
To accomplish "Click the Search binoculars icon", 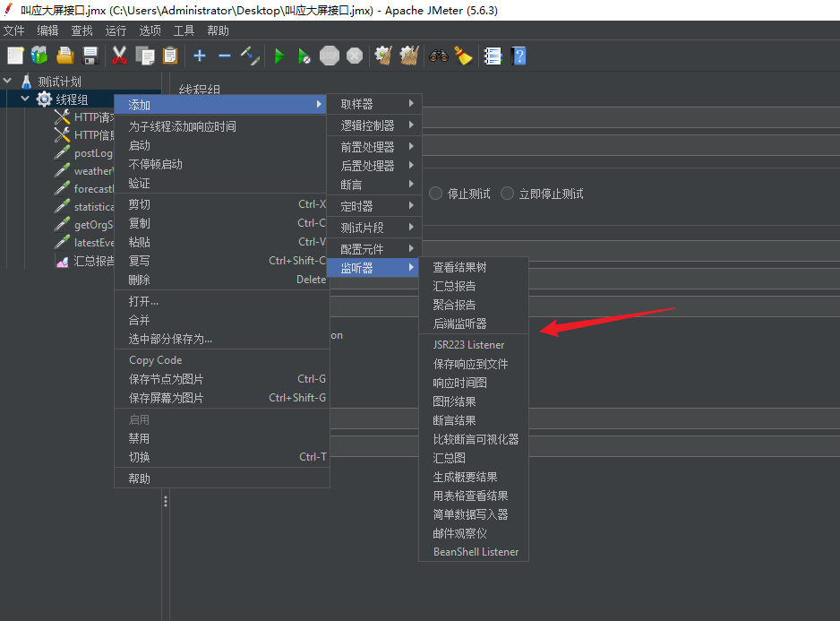I will click(438, 56).
